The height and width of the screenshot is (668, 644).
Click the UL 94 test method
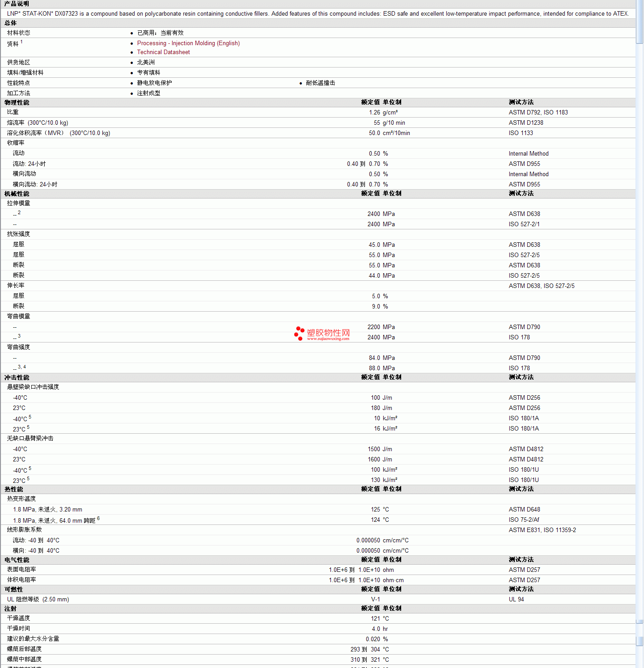point(516,600)
